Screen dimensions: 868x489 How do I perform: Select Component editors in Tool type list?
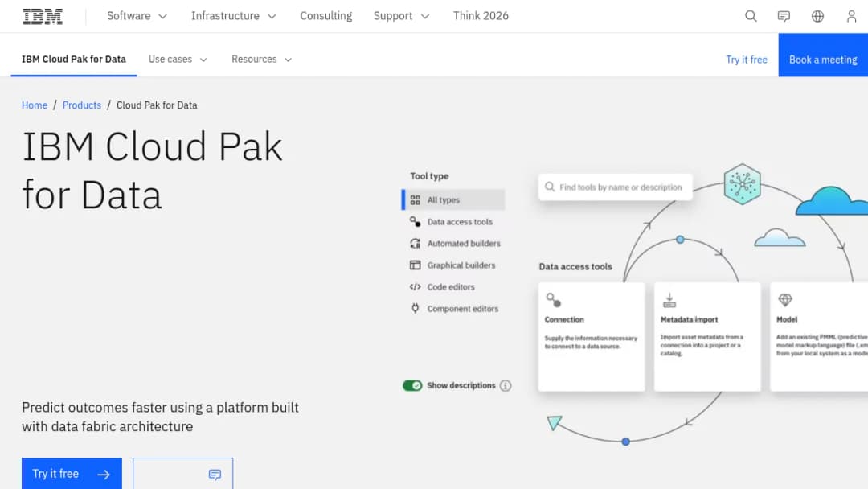pyautogui.click(x=453, y=309)
